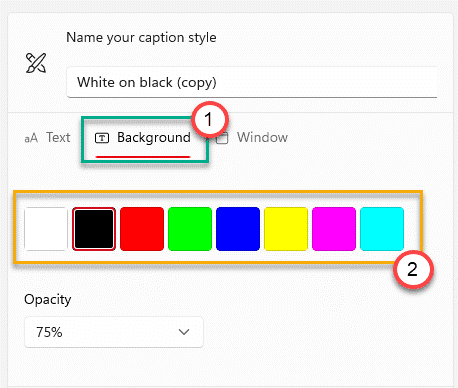458x388 pixels.
Task: Select the cyan color swatch
Action: pos(382,229)
